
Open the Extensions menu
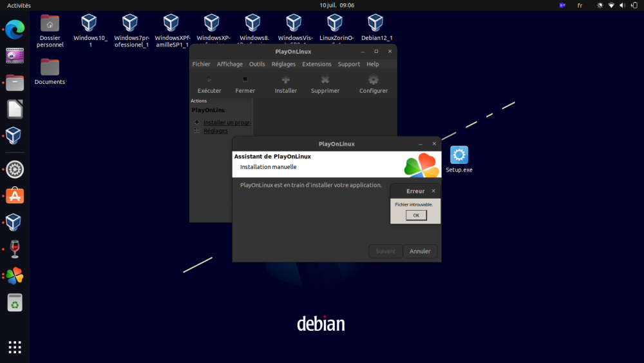[317, 64]
